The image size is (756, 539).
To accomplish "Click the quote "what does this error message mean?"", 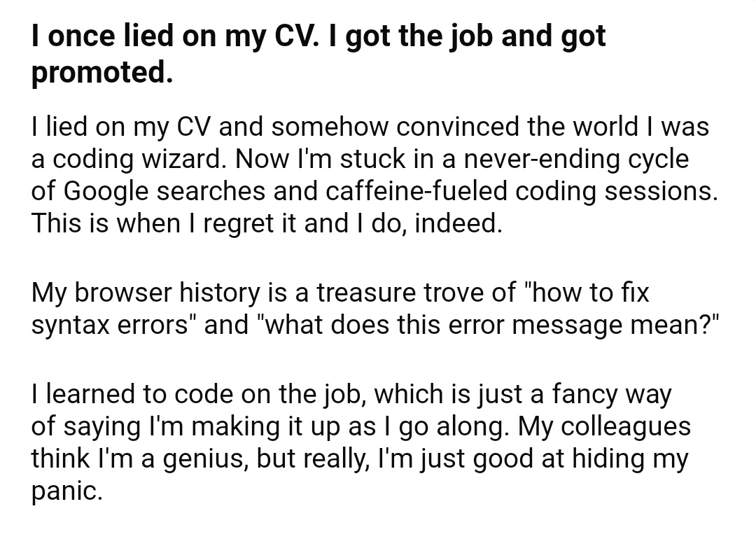I will coord(489,325).
